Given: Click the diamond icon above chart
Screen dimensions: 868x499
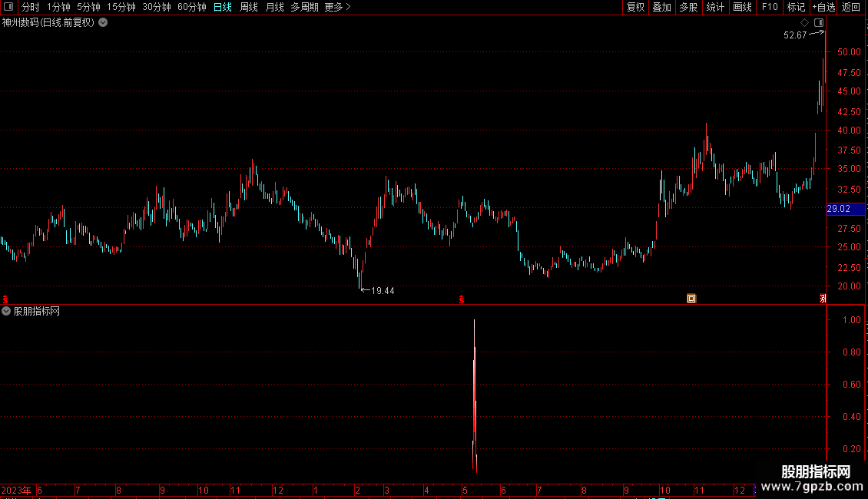Looking at the screenshot, I should 804,23.
